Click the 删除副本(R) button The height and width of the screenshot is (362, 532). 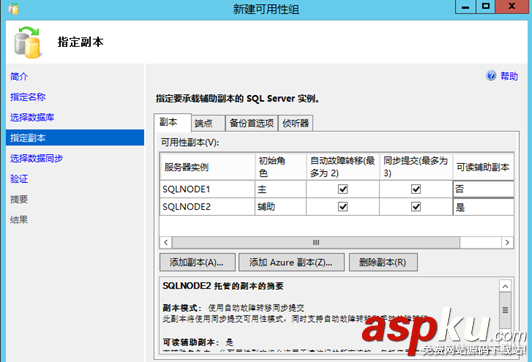(x=383, y=262)
